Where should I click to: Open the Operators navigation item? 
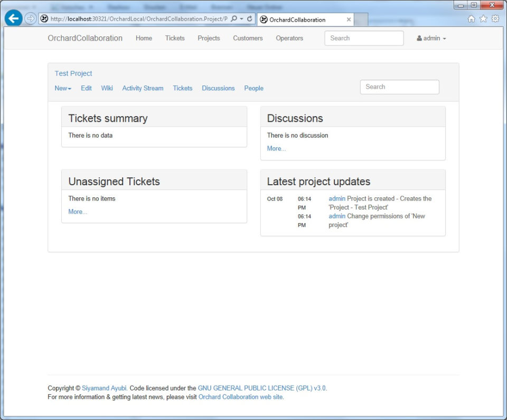click(289, 38)
